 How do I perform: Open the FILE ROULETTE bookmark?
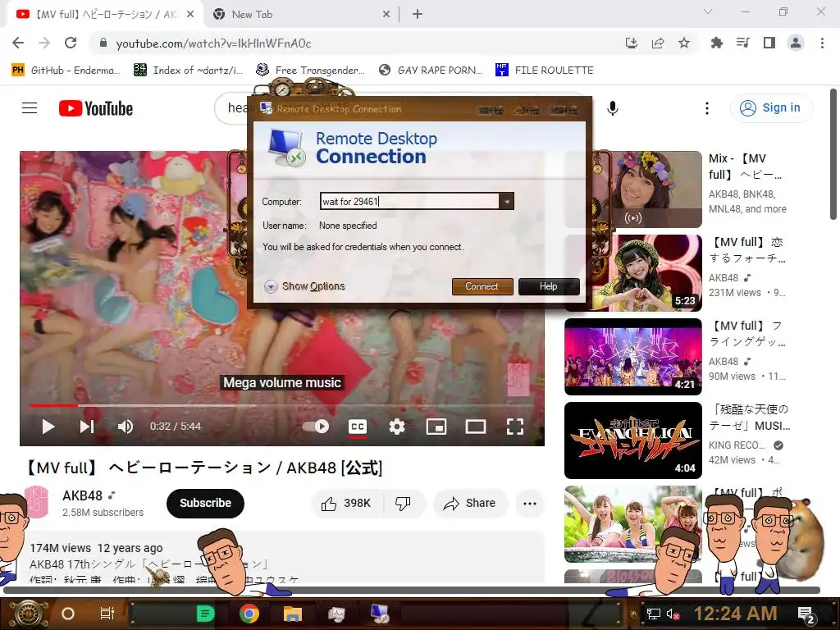(545, 71)
